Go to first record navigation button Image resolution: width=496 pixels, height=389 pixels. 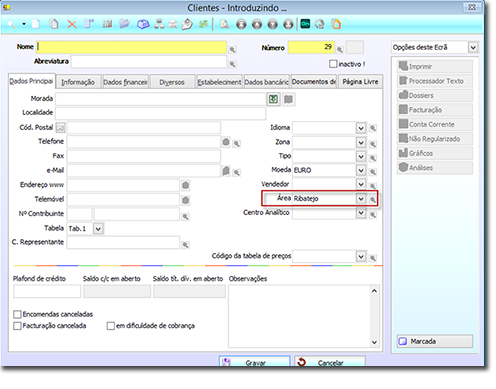coord(241,24)
